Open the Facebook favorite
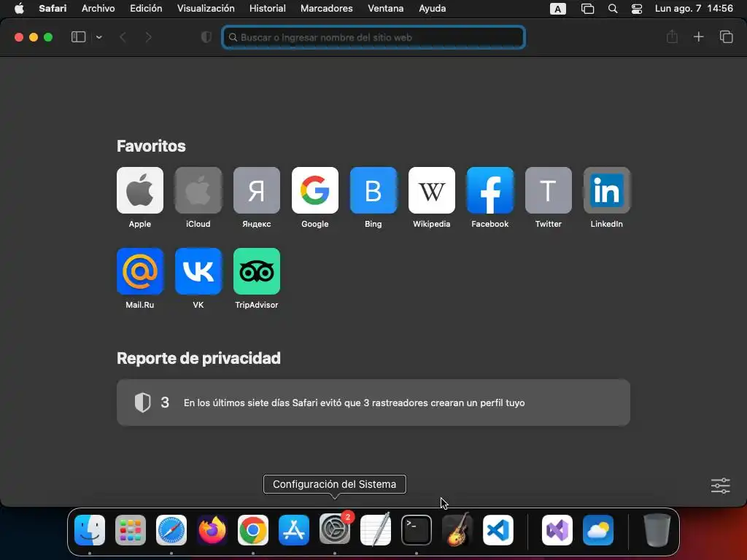 (x=489, y=190)
